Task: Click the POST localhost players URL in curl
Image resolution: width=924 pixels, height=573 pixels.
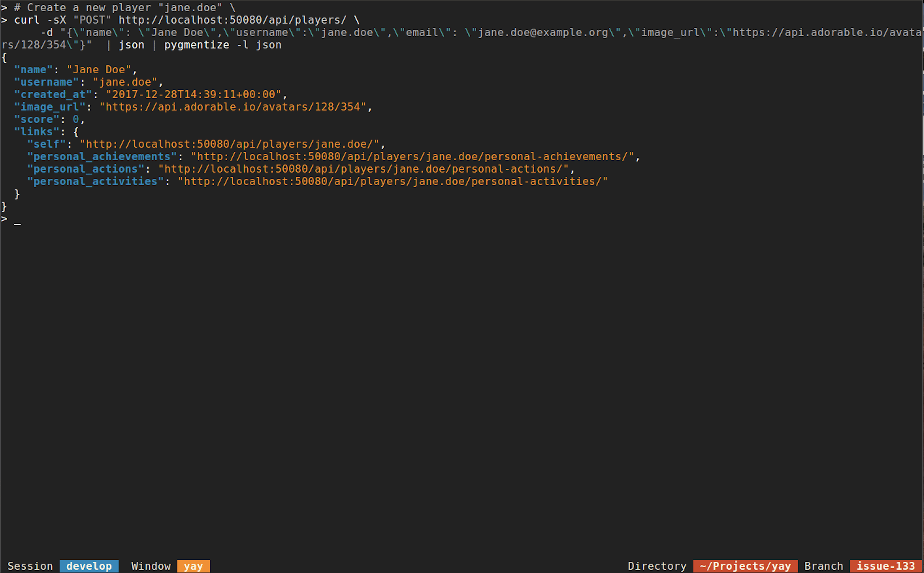Action: 232,20
